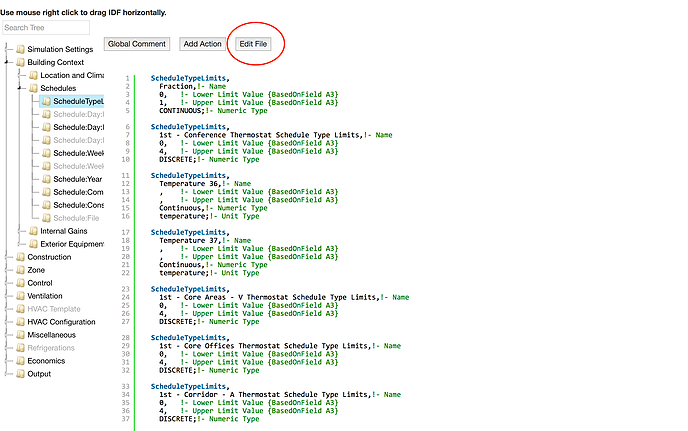The height and width of the screenshot is (431, 688).
Task: Open the Global Comment button
Action: coord(137,44)
